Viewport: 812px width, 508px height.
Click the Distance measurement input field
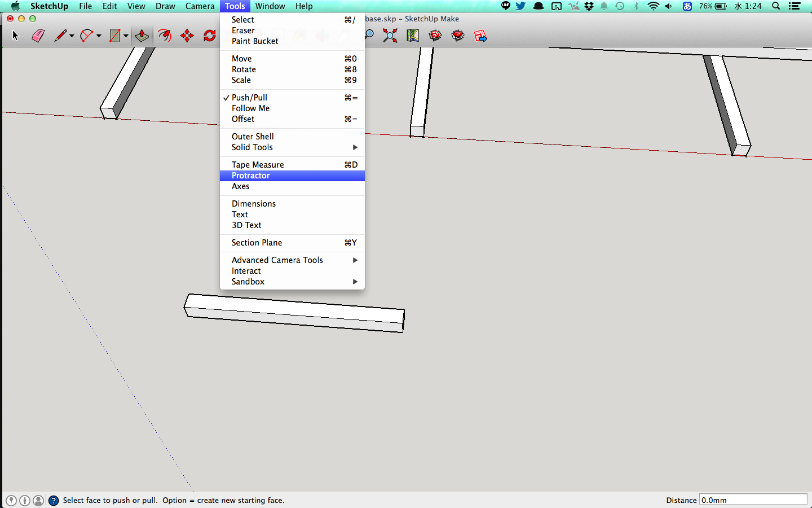pyautogui.click(x=753, y=500)
